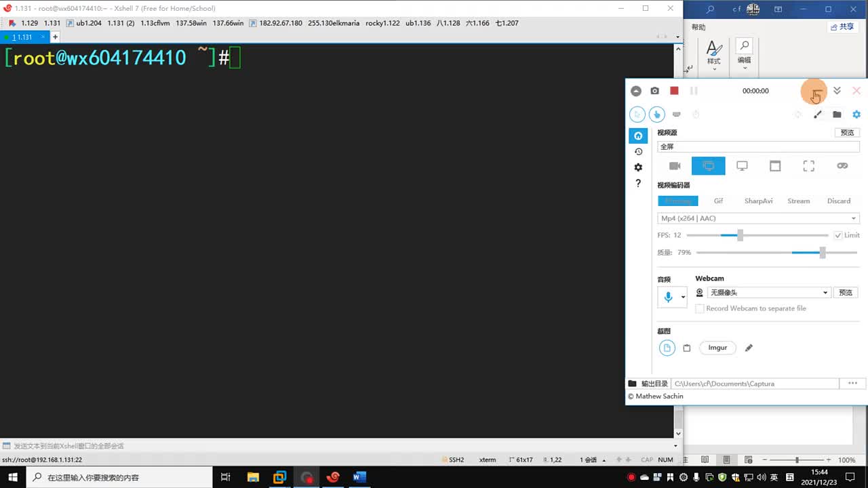Screen dimensions: 868x488
Task: Open the configure gear sidebar tab
Action: coord(638,167)
